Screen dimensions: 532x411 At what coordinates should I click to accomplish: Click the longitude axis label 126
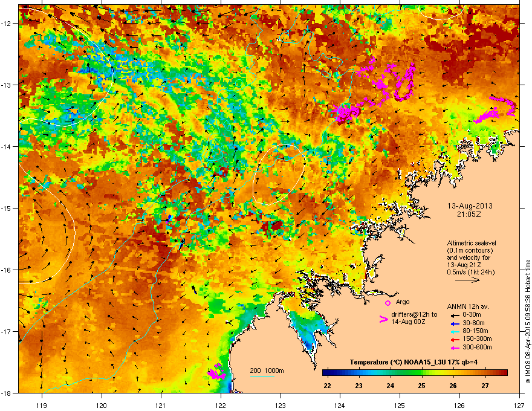459,405
